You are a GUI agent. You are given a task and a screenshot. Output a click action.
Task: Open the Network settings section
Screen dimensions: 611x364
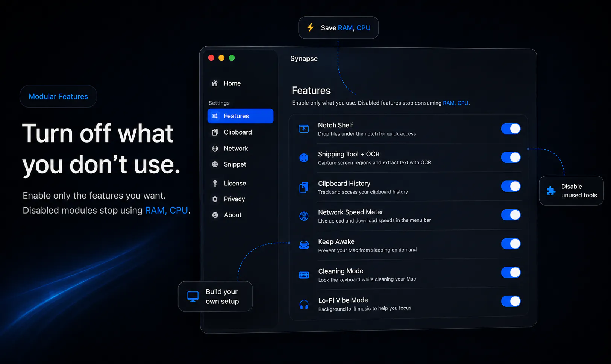click(x=240, y=149)
